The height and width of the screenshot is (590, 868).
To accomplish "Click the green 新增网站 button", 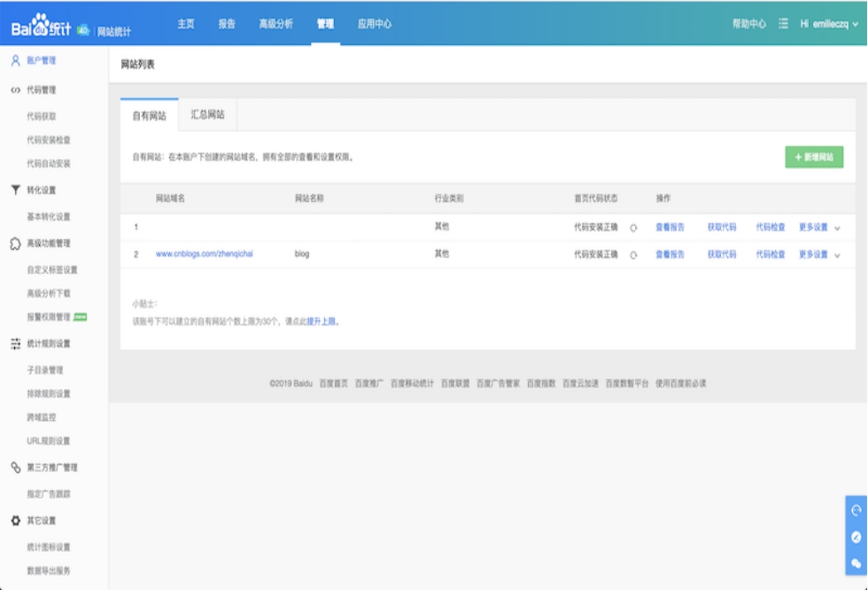I will tap(814, 157).
